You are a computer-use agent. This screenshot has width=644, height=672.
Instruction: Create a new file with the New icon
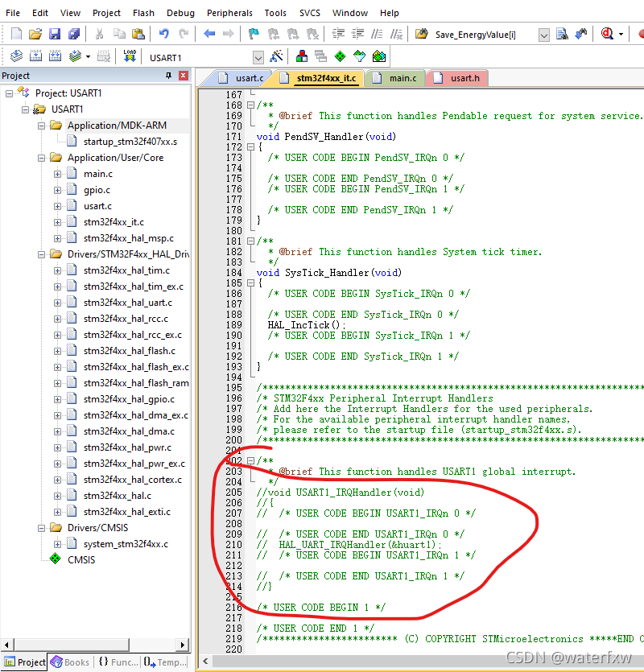click(16, 34)
